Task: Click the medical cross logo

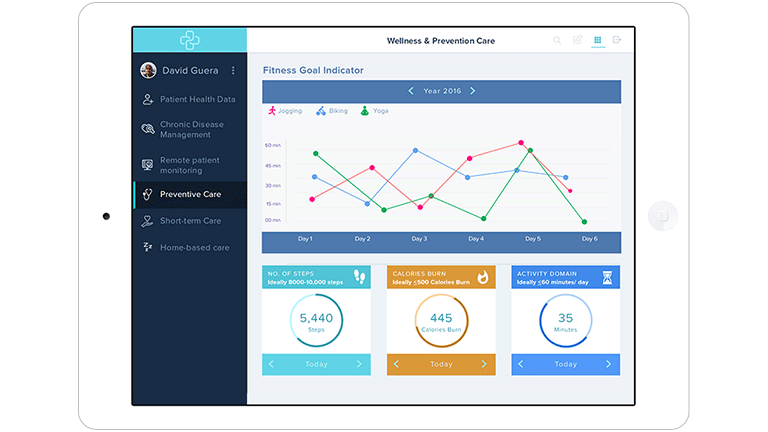Action: (x=190, y=40)
